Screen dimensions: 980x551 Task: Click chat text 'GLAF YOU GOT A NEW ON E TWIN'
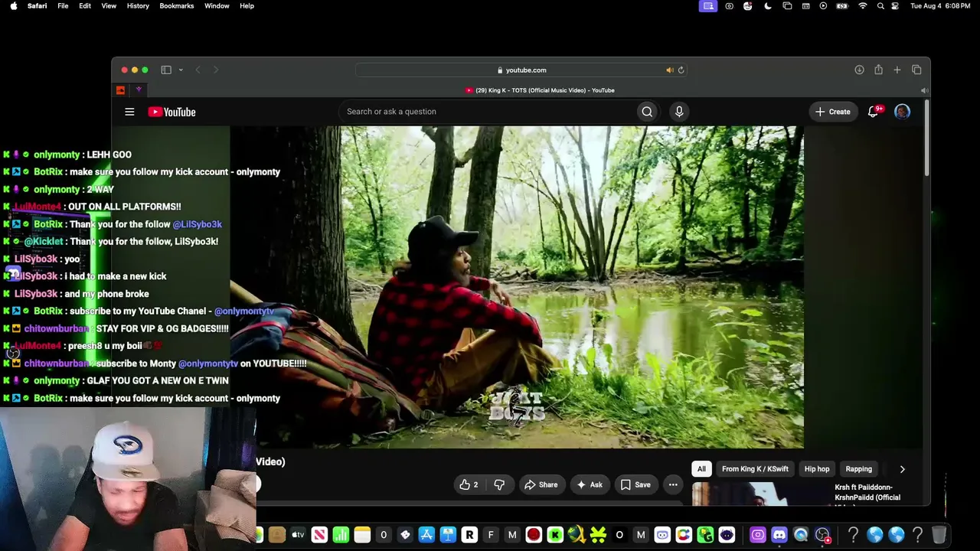point(158,380)
